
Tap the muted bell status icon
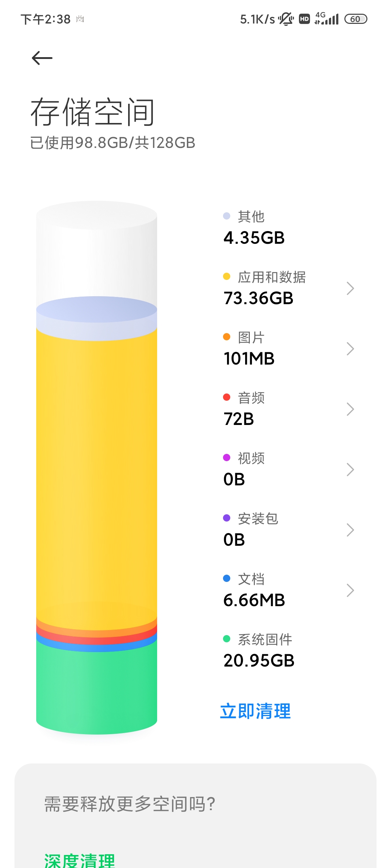(x=286, y=19)
